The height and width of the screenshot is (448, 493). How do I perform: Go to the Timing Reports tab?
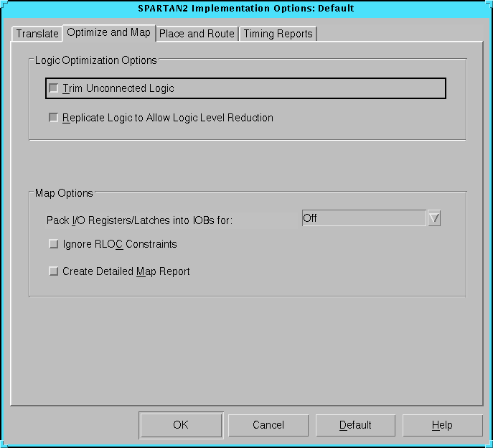(x=278, y=34)
